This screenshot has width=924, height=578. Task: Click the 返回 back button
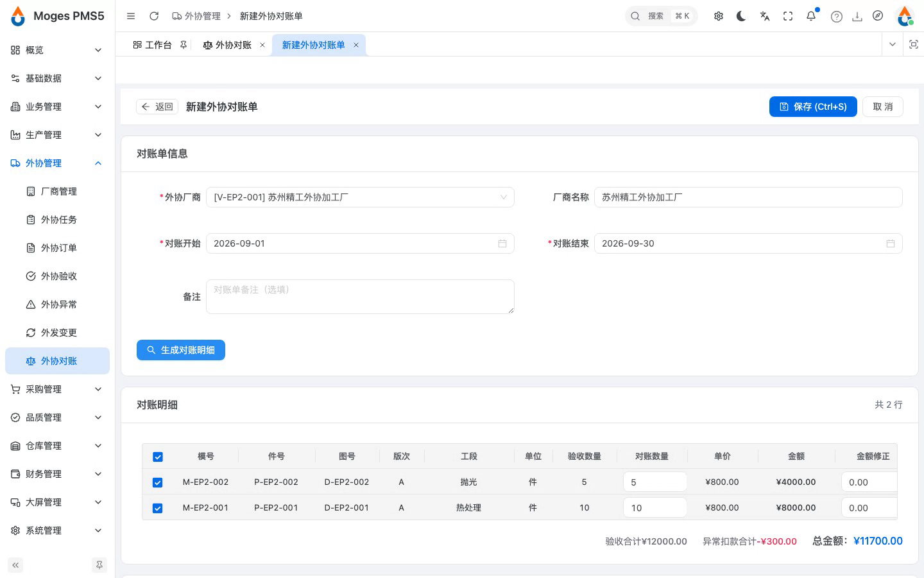click(157, 107)
